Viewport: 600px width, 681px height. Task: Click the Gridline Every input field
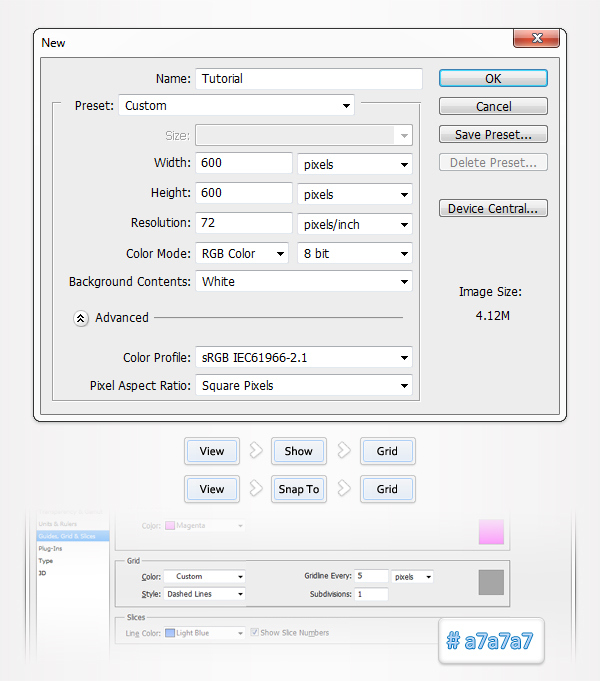[371, 577]
